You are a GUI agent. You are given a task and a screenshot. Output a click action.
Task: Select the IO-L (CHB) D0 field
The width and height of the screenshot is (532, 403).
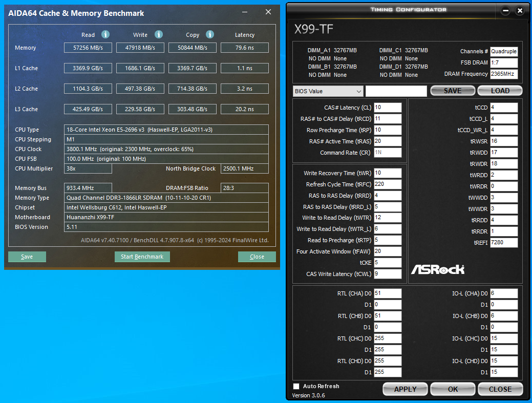[504, 316]
